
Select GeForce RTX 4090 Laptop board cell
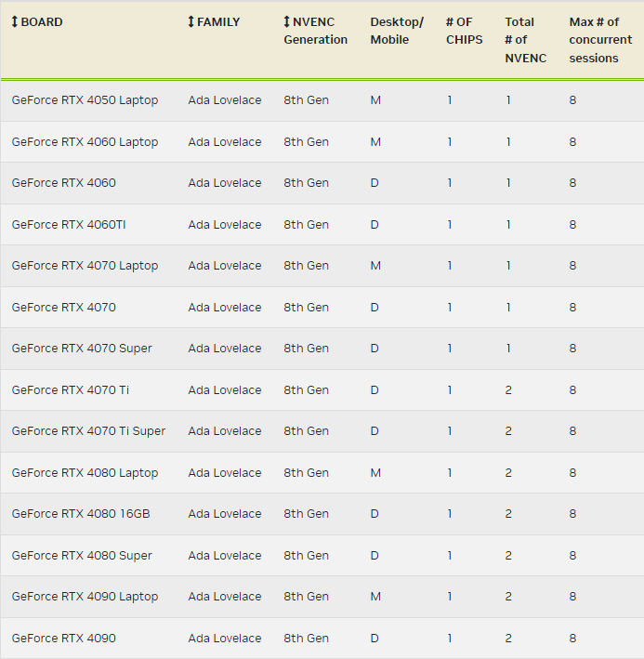(85, 597)
